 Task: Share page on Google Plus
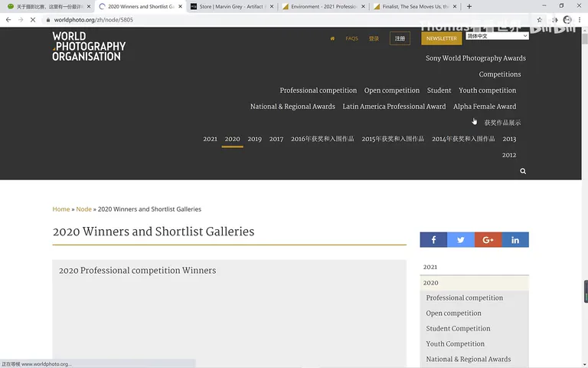click(488, 239)
